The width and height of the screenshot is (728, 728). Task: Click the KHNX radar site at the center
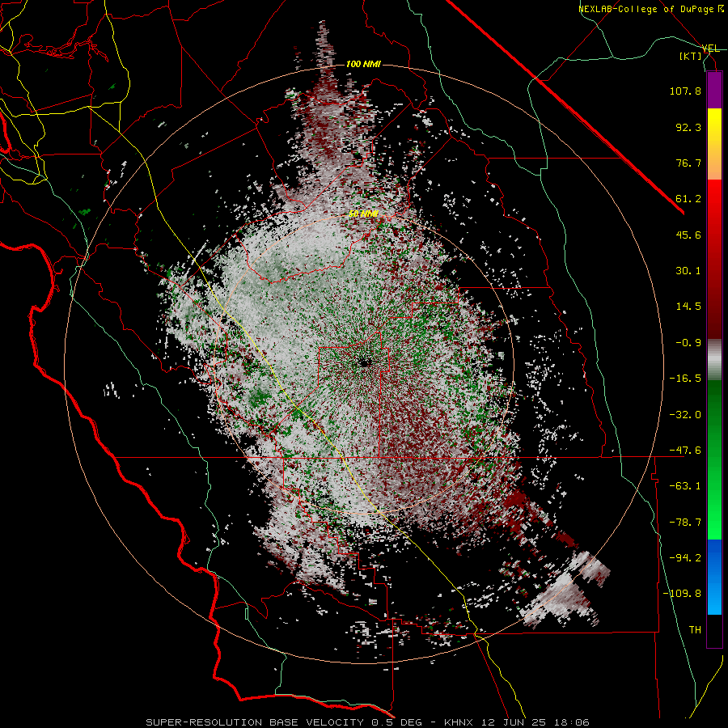click(x=365, y=363)
